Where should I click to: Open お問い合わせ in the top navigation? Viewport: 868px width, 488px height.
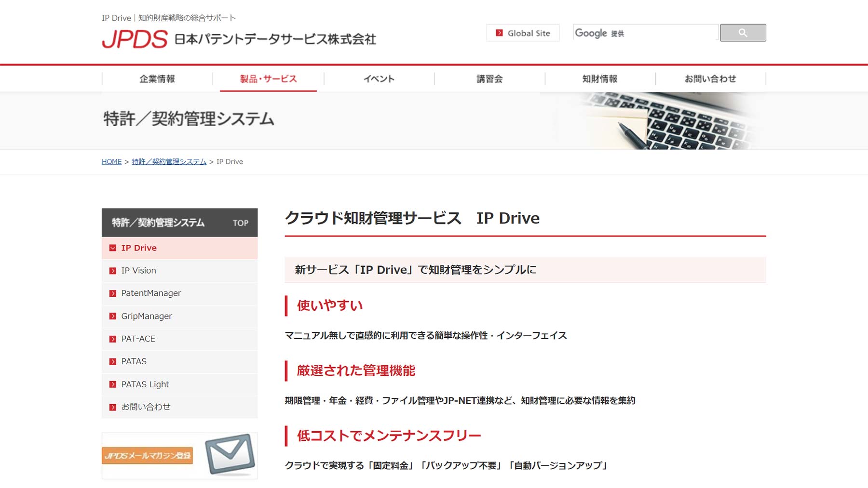coord(710,79)
